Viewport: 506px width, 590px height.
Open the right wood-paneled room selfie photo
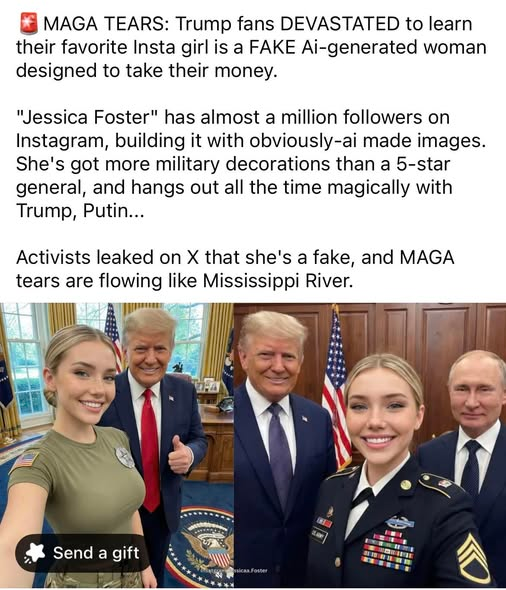[x=370, y=445]
